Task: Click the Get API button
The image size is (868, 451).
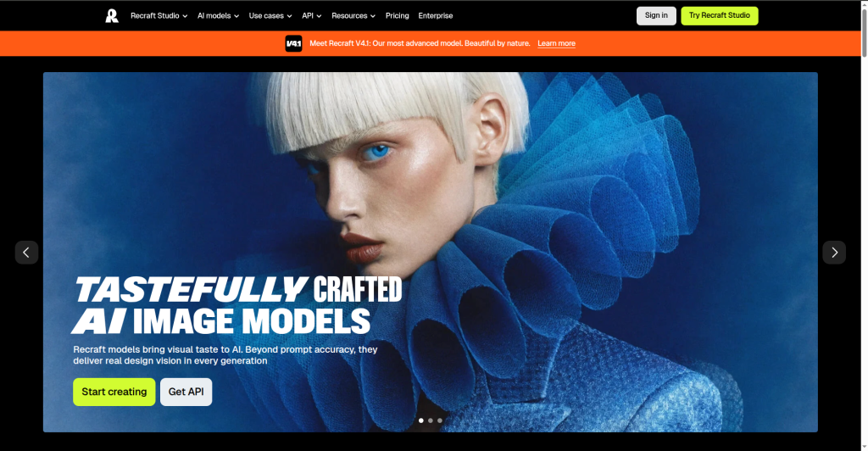Action: (x=186, y=392)
